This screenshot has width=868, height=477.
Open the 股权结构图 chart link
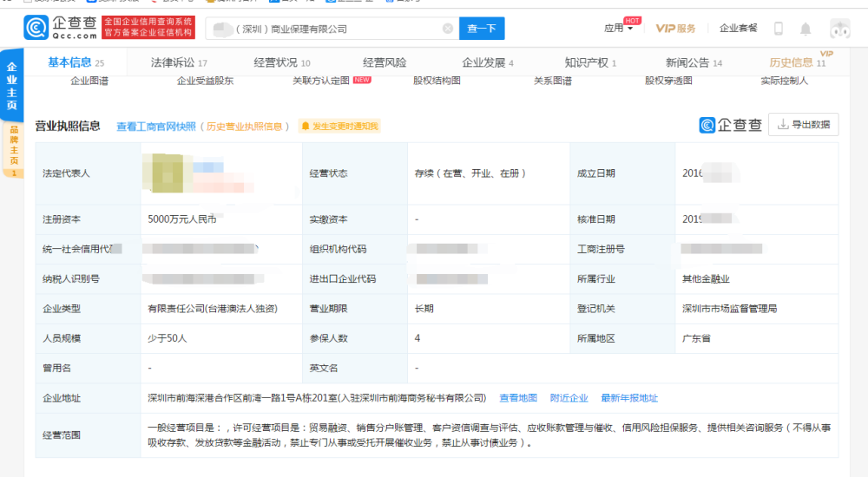tap(437, 81)
